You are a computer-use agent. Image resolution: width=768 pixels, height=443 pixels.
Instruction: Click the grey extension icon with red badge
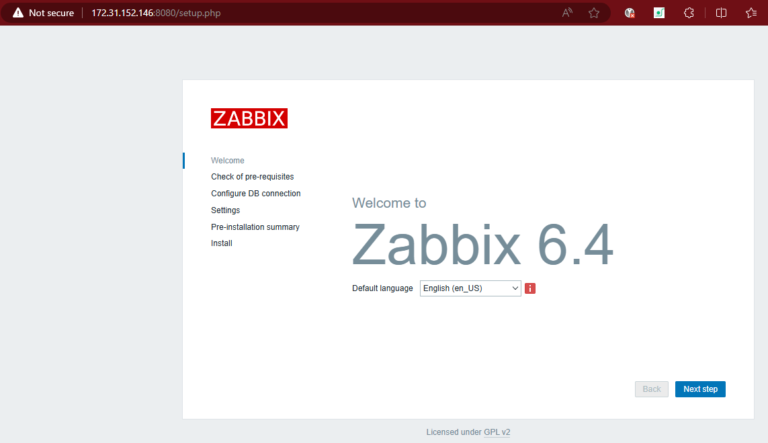click(x=630, y=13)
